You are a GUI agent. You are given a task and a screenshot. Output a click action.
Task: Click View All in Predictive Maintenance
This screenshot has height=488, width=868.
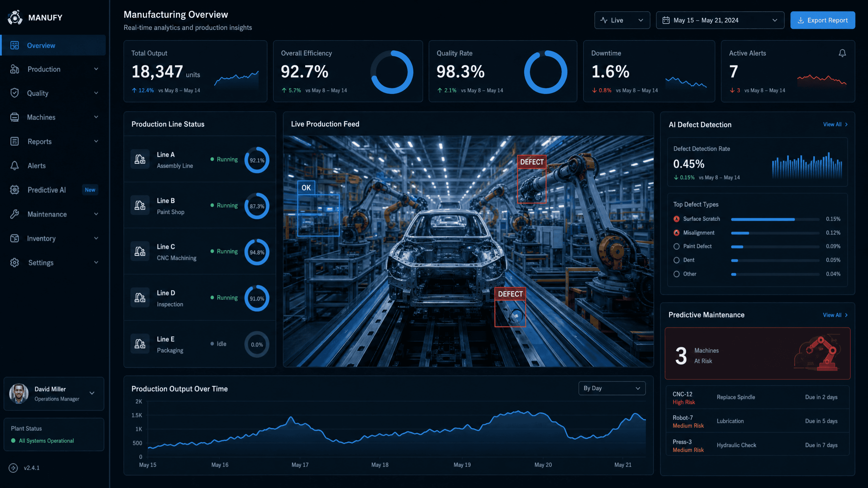click(x=835, y=315)
